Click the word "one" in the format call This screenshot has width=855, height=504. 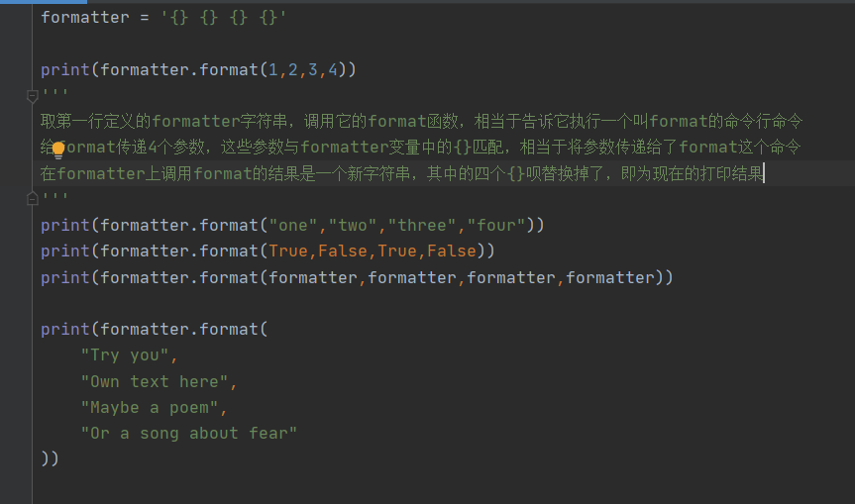tap(293, 225)
